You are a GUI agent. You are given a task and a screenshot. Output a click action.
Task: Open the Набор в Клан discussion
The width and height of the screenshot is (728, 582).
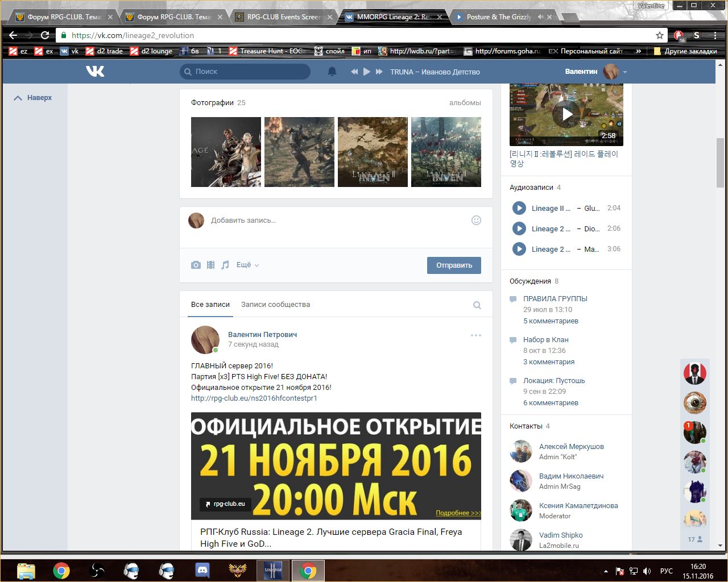(546, 340)
